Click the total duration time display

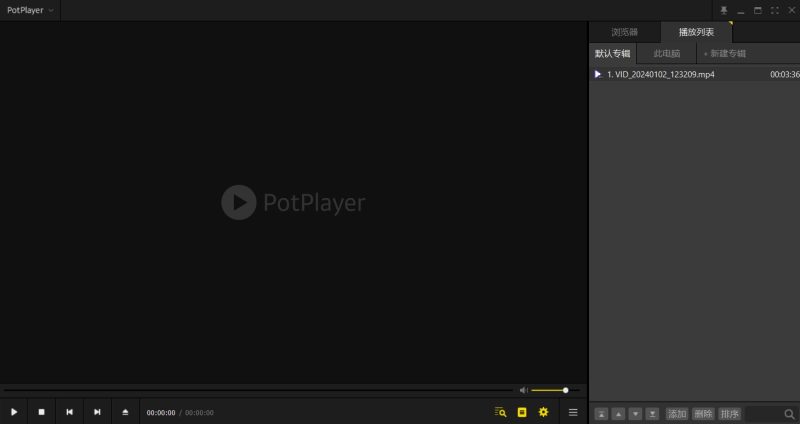(199, 413)
